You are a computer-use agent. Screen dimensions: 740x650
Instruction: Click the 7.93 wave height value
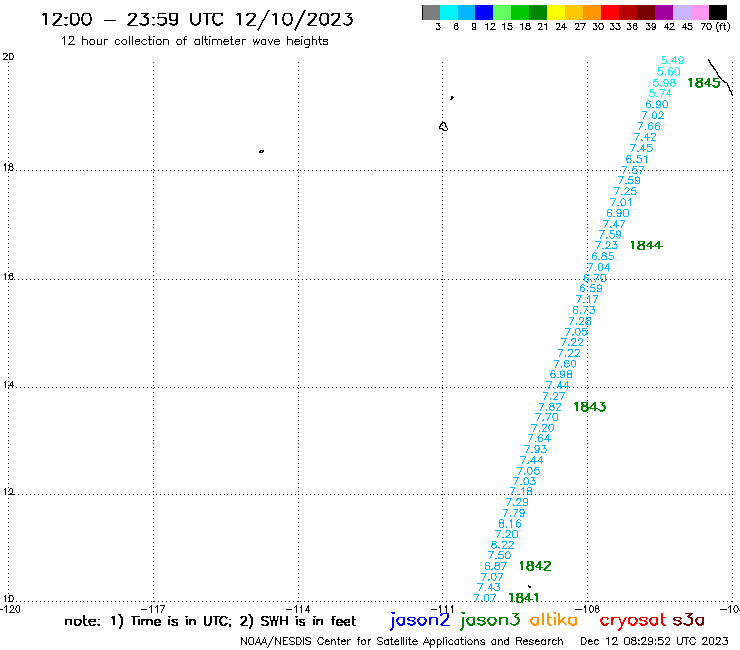point(536,449)
